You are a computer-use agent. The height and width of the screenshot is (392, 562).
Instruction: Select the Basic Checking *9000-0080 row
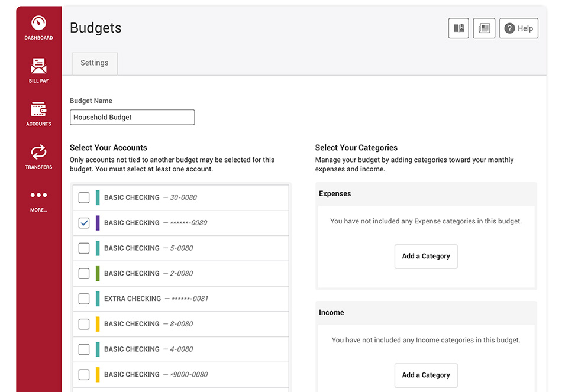coord(180,374)
